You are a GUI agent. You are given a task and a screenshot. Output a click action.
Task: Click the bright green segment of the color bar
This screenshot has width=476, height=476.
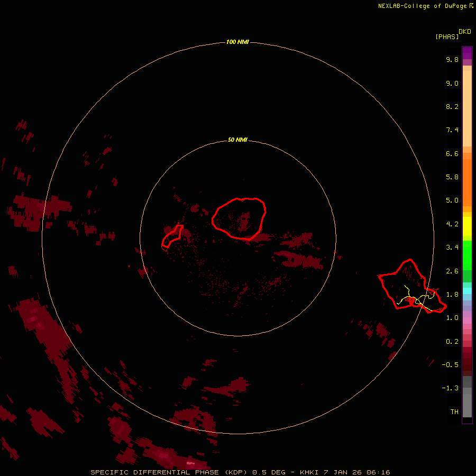pos(467,255)
